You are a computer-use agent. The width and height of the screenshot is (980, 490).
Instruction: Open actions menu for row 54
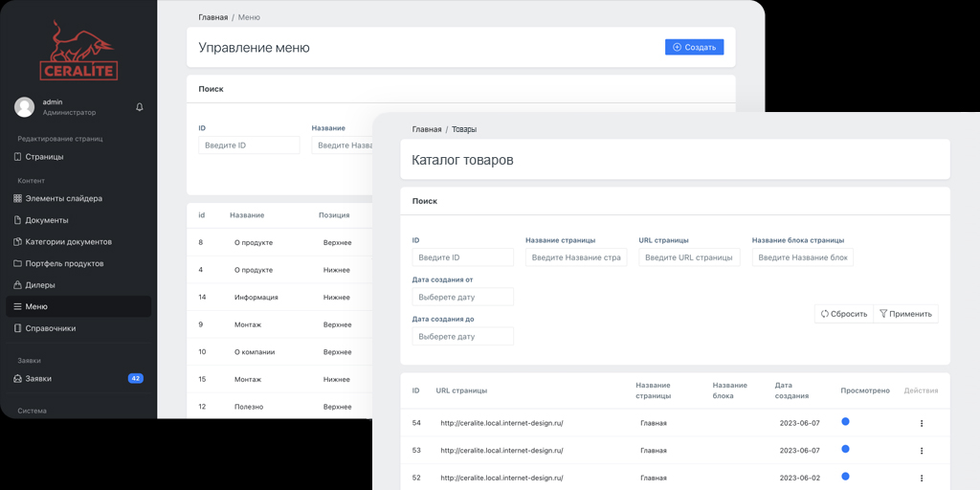click(x=922, y=423)
